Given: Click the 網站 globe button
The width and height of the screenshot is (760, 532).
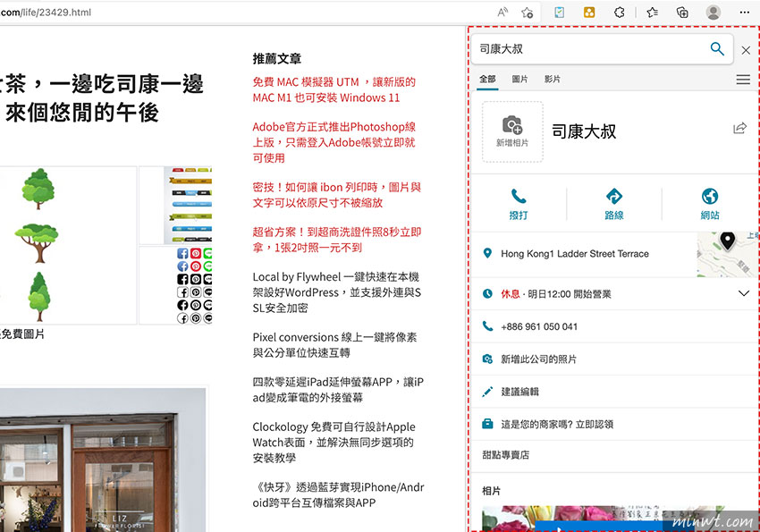Looking at the screenshot, I should tap(710, 204).
